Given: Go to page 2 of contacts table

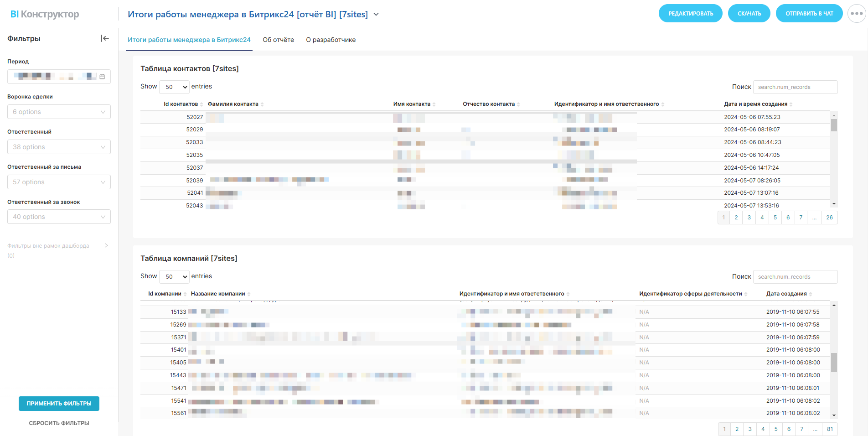Looking at the screenshot, I should point(736,218).
